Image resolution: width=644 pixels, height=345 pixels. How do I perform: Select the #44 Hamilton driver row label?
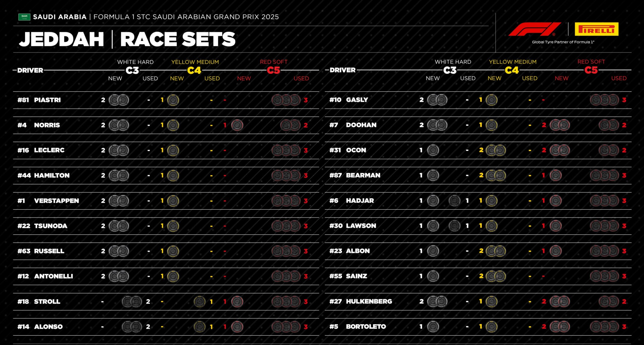[x=44, y=175]
